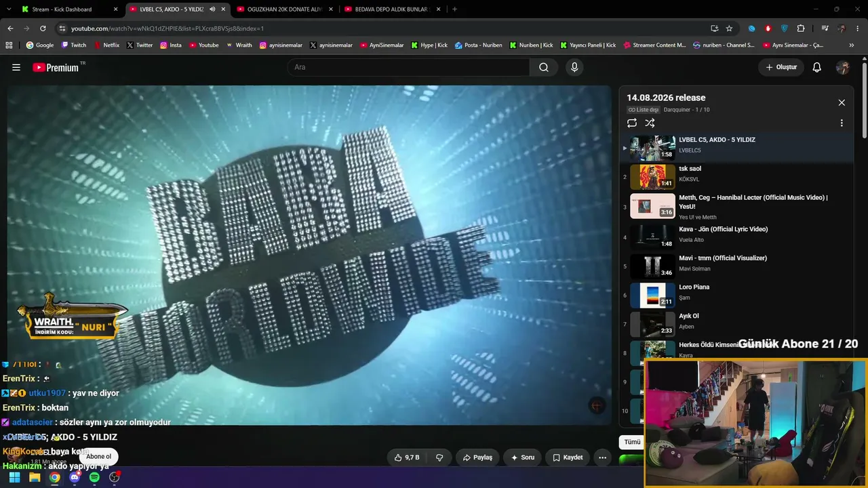This screenshot has height=488, width=868.
Task: Subscribe with the Abone ol button
Action: coord(98,456)
